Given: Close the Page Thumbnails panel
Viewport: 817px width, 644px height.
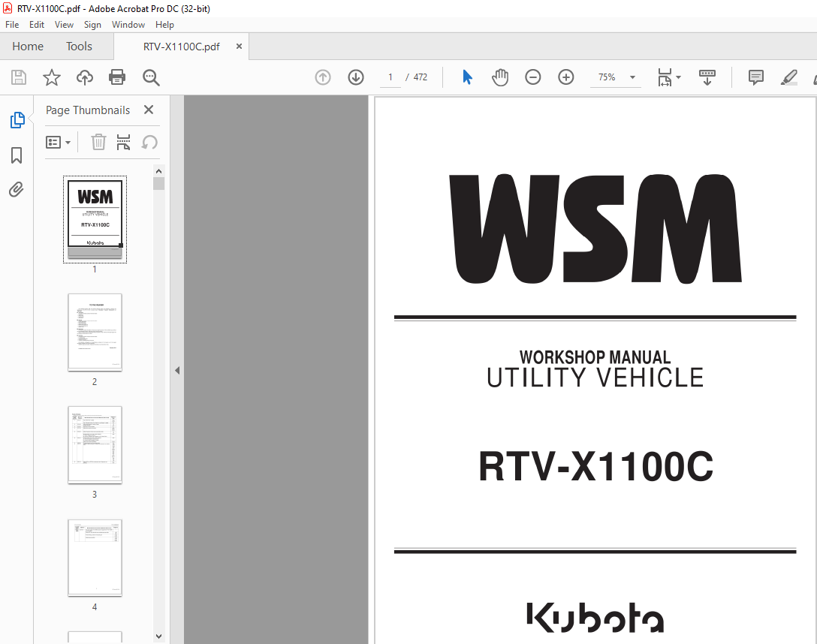Looking at the screenshot, I should click(149, 110).
